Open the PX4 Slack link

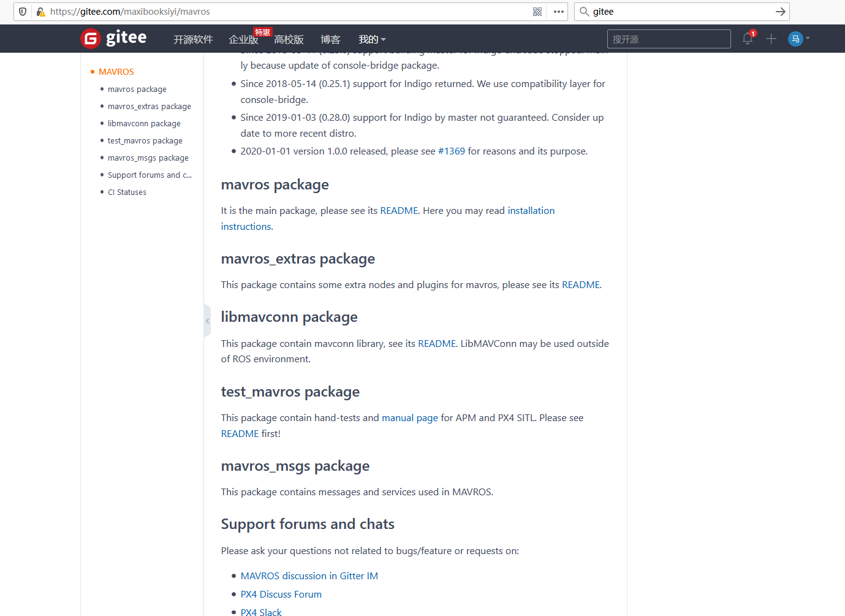pos(261,612)
